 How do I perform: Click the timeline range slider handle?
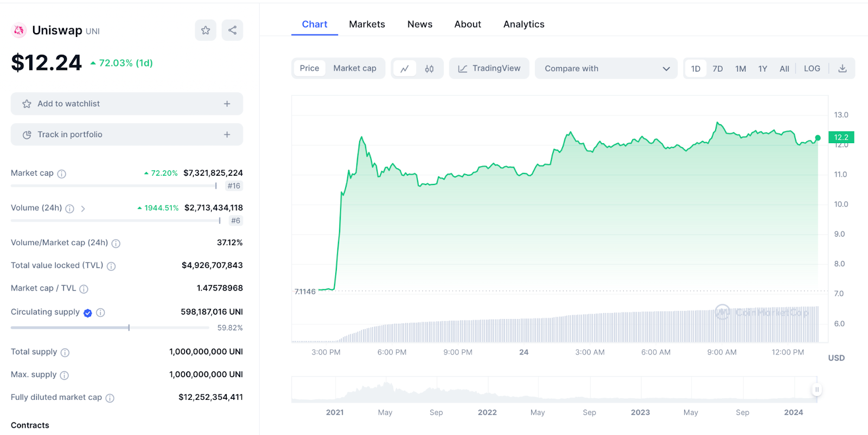pyautogui.click(x=816, y=389)
